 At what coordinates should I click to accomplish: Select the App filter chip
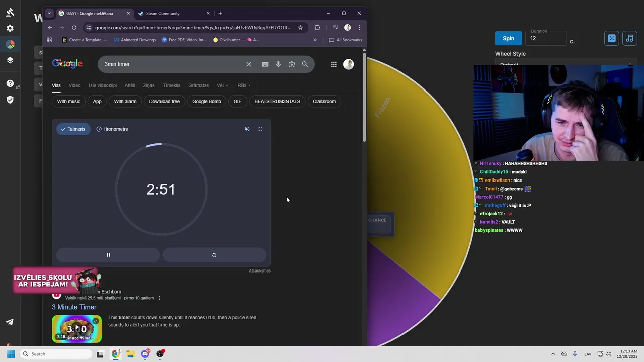click(x=97, y=101)
